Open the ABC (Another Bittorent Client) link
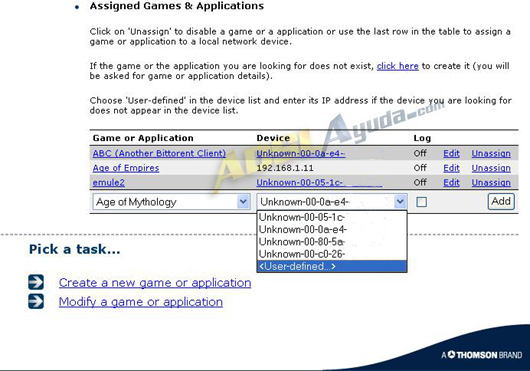This screenshot has height=371, width=530. 159,153
